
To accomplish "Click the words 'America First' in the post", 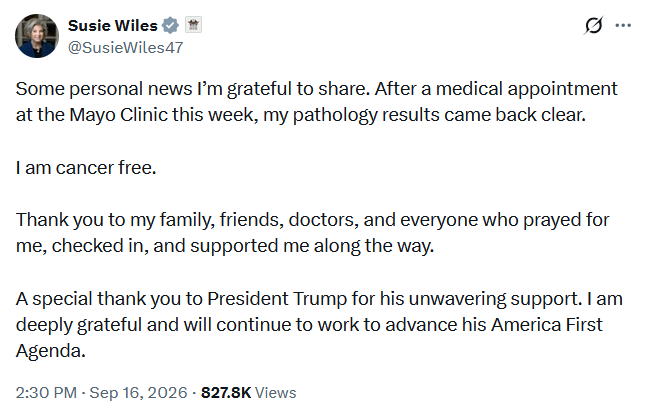I will click(547, 325).
